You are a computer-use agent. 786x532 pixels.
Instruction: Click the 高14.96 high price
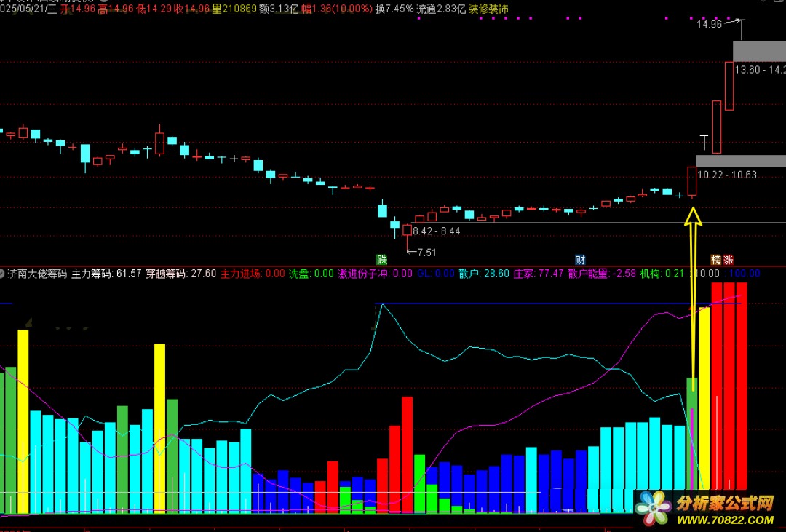[x=116, y=9]
